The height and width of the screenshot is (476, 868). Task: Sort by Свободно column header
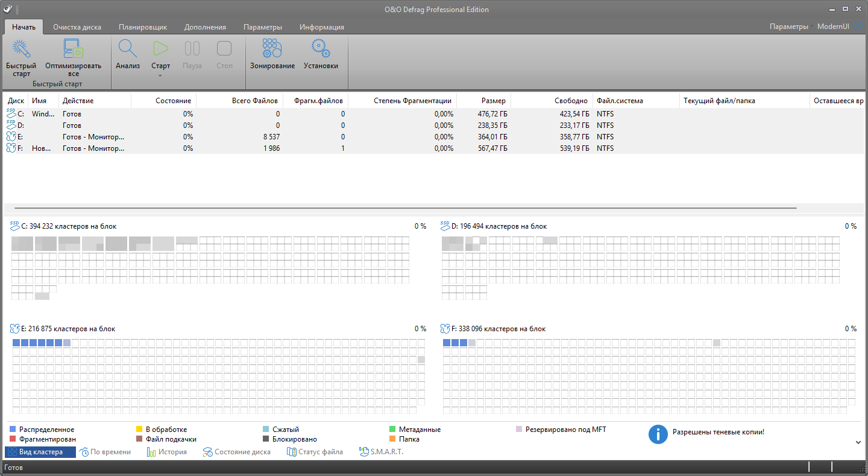(552, 101)
